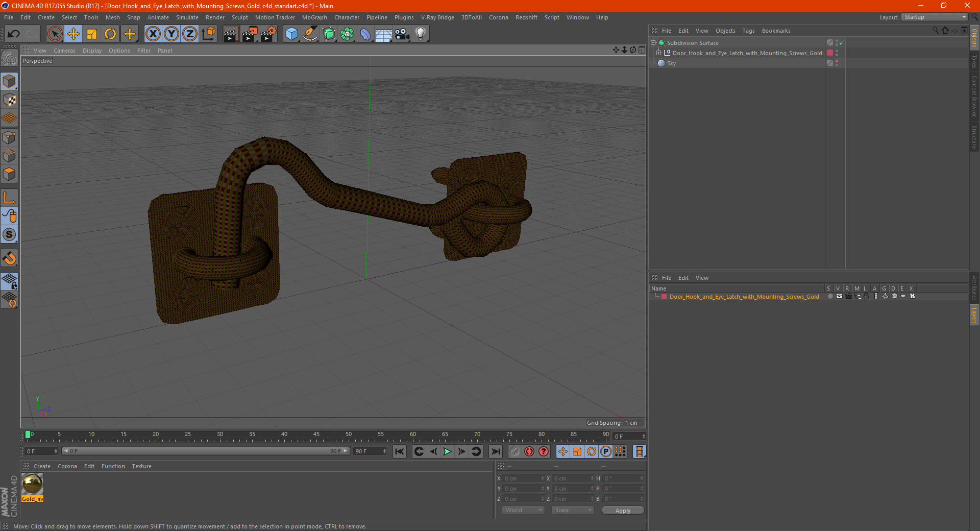Image resolution: width=980 pixels, height=531 pixels.
Task: Click the timeline preview range slider
Action: [x=206, y=451]
